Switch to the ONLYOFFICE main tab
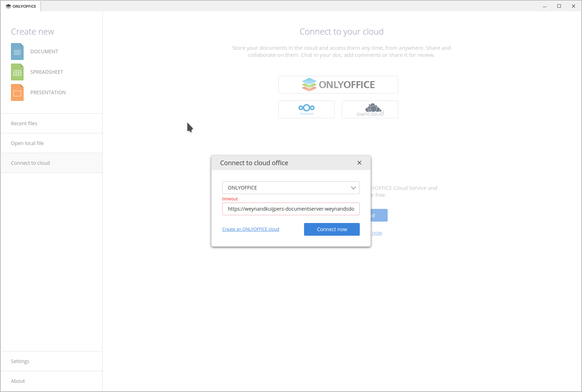Viewport: 582px width, 392px height. coord(21,6)
